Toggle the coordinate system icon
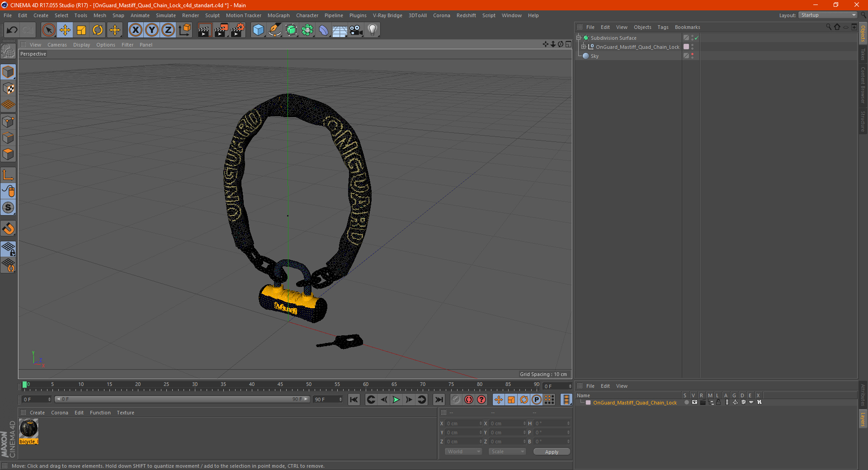 185,30
